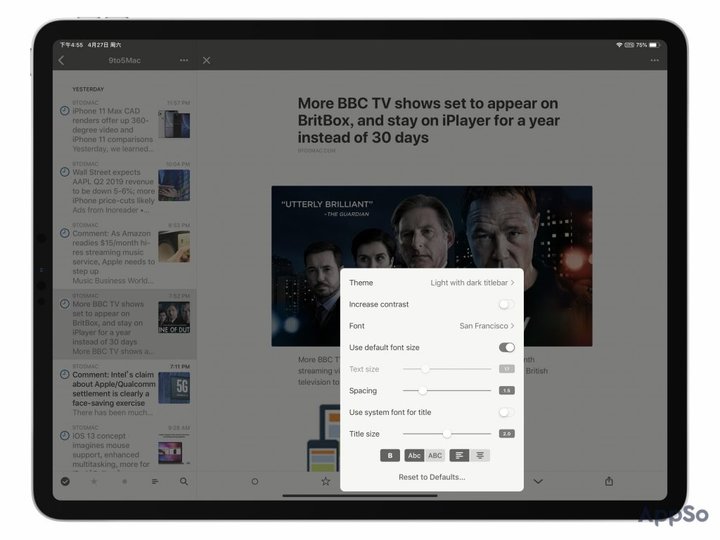The width and height of the screenshot is (720, 540).
Task: Select left-aligned text layout
Action: coord(459,455)
